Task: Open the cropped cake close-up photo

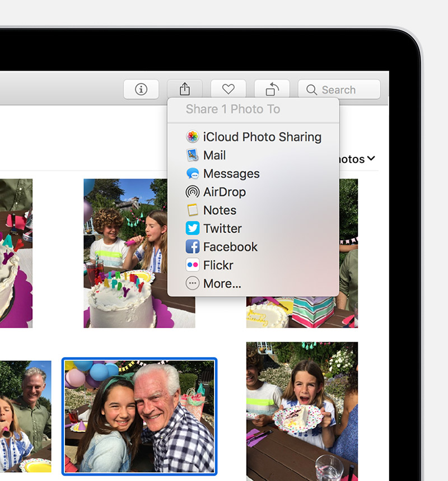Action: [x=16, y=254]
